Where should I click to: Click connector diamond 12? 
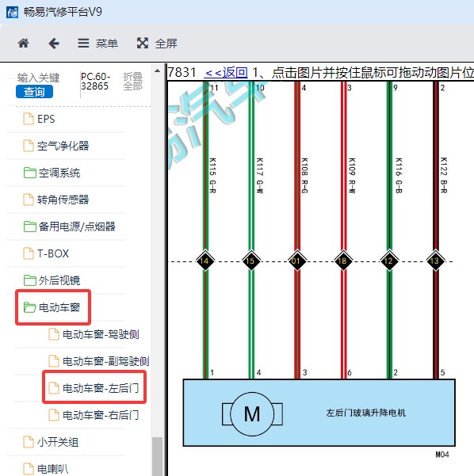point(389,261)
